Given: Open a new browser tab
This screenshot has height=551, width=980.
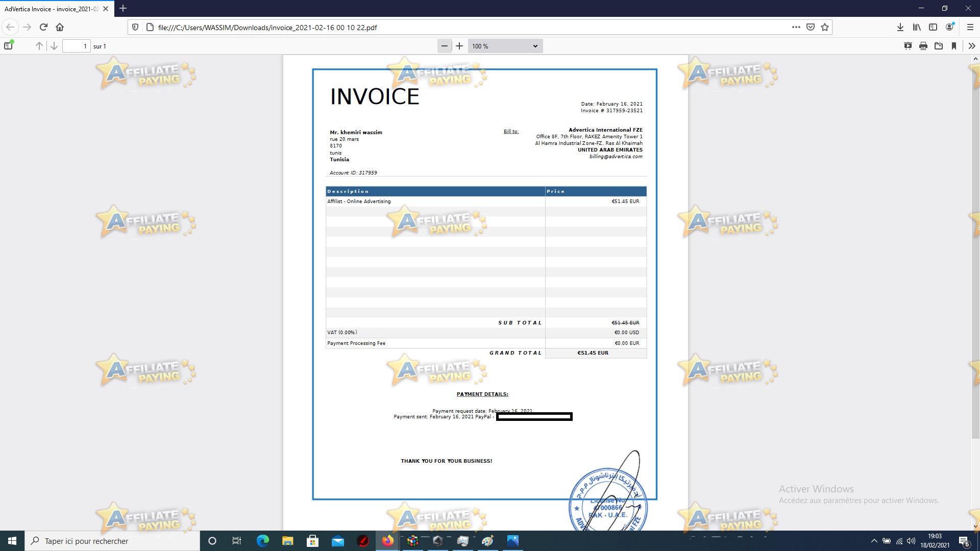Looking at the screenshot, I should (x=123, y=8).
